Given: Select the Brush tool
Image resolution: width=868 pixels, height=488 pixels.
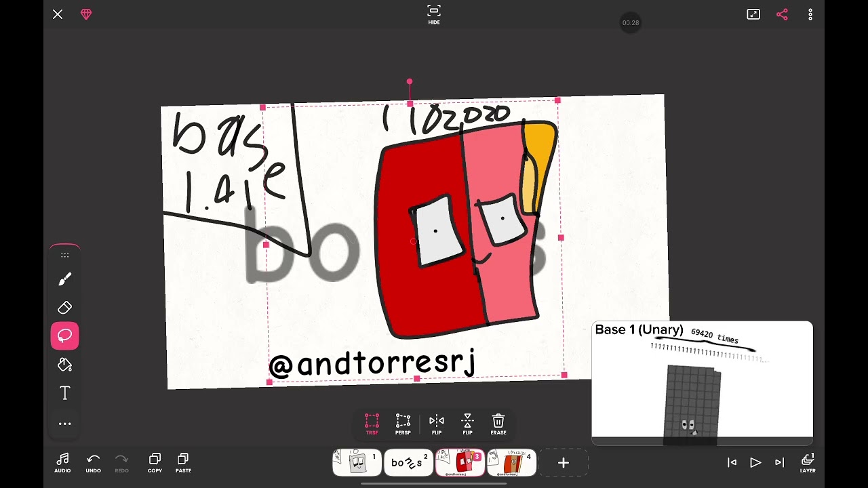Looking at the screenshot, I should pyautogui.click(x=65, y=279).
